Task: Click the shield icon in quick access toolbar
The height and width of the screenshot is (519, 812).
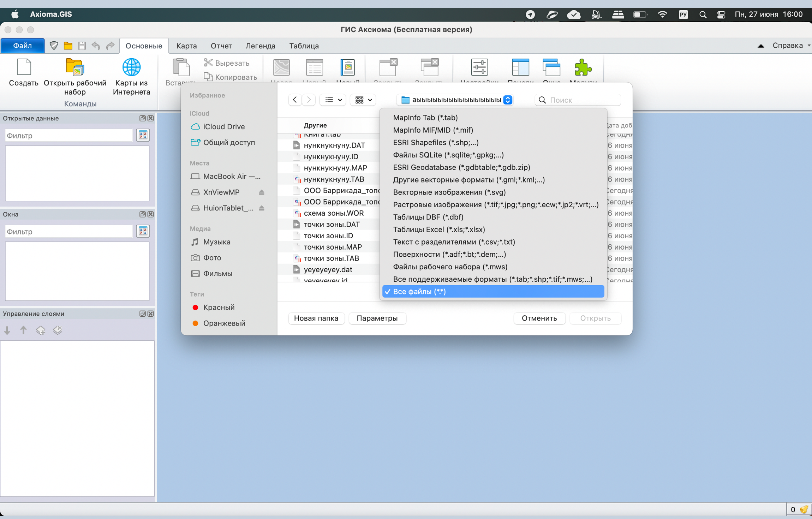Action: pos(54,46)
